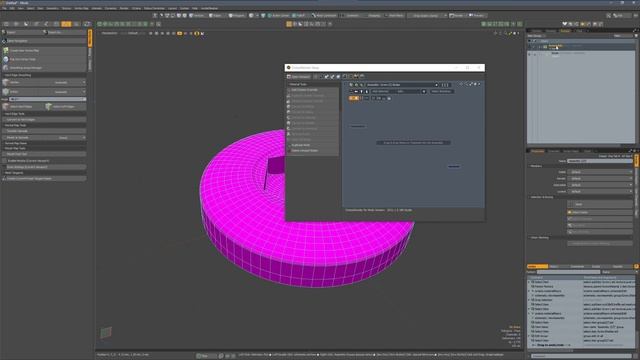640x360 pixels.
Task: Click first enabled entry in dialog tool list
Action: pos(312,90)
